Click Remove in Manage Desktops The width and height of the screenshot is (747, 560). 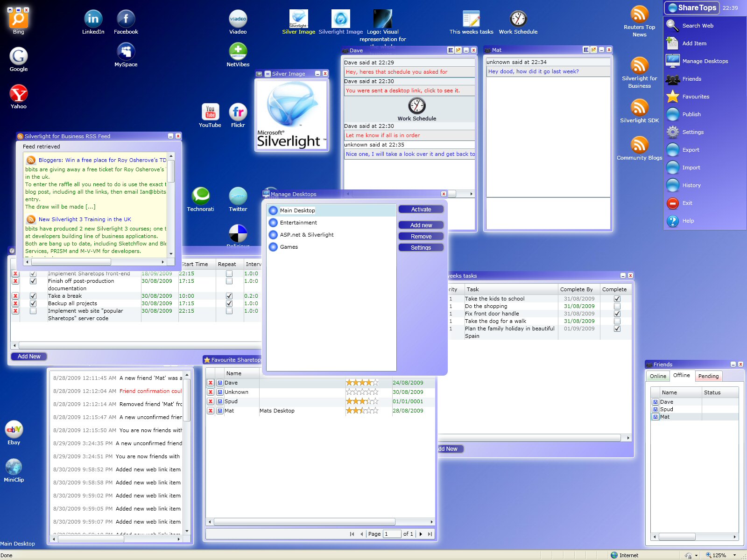click(421, 237)
